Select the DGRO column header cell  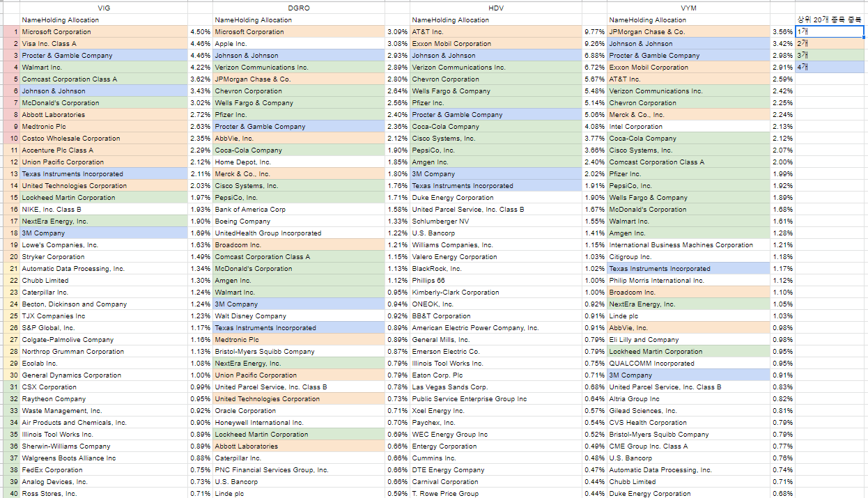pos(299,8)
